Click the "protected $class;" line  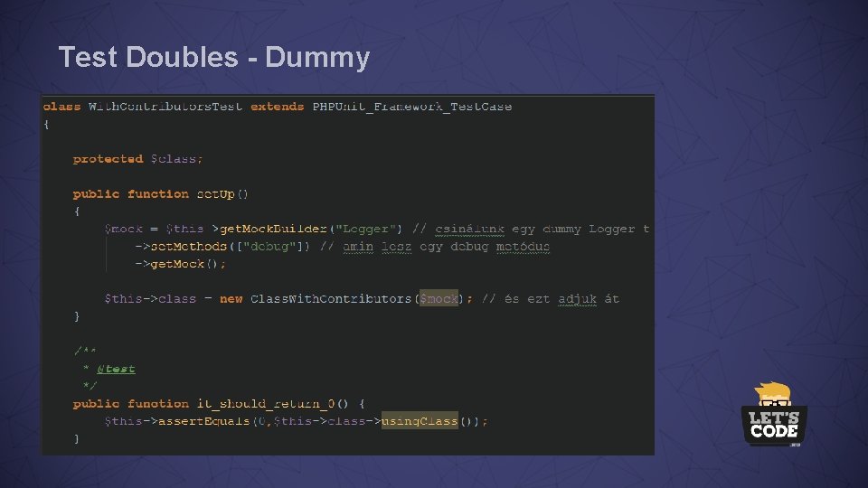coord(137,159)
